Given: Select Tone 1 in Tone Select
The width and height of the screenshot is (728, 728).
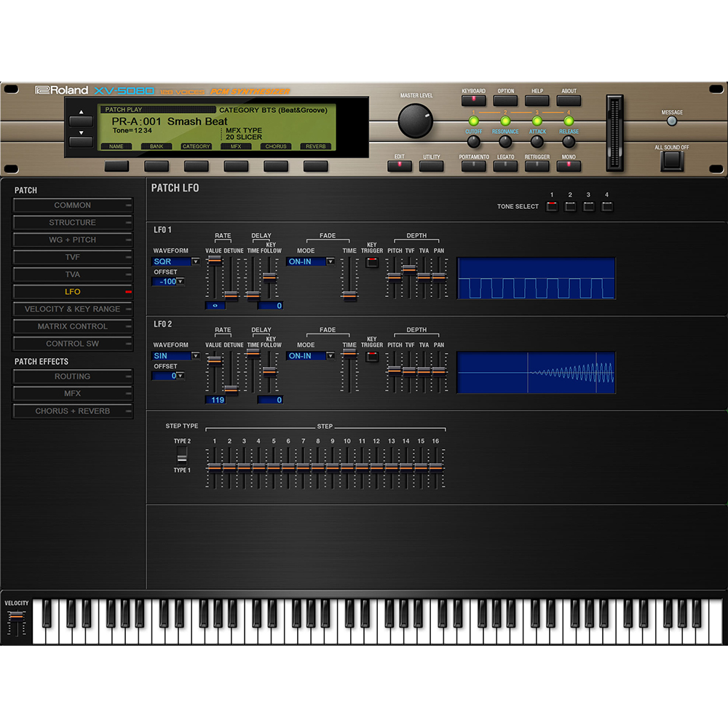Looking at the screenshot, I should 552,207.
